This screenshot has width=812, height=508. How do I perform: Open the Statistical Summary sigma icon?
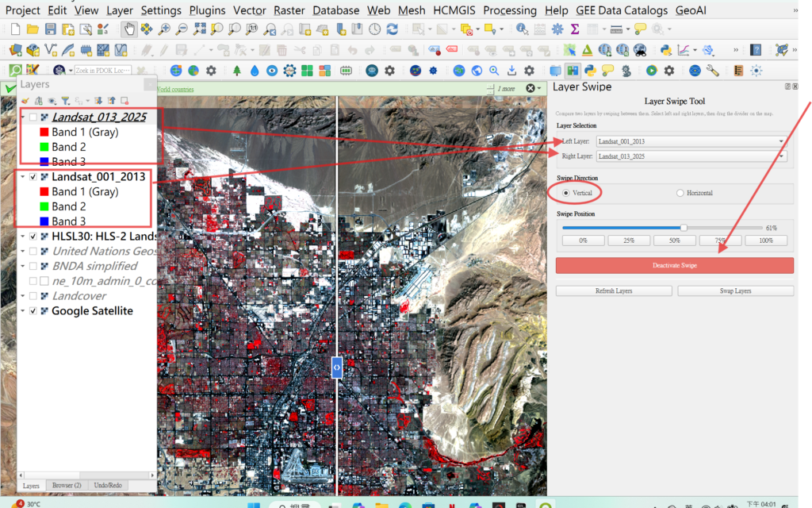point(574,29)
